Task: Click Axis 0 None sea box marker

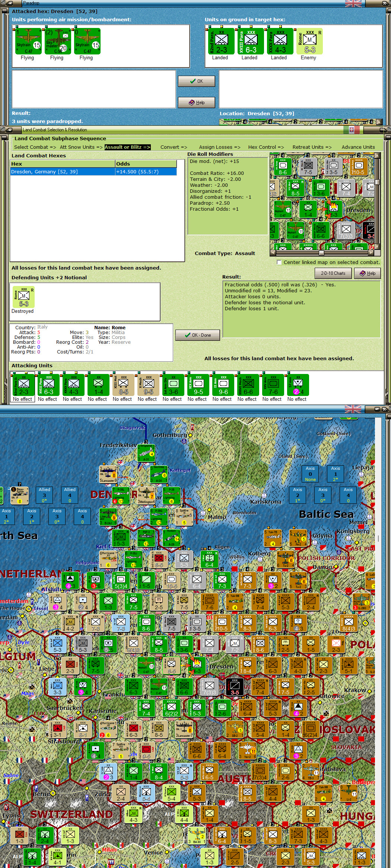Action: click(x=310, y=474)
